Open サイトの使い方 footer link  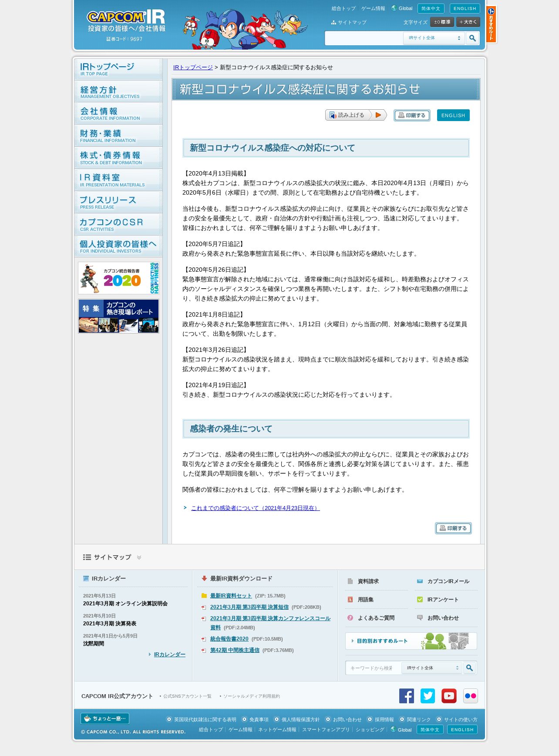[x=461, y=719]
